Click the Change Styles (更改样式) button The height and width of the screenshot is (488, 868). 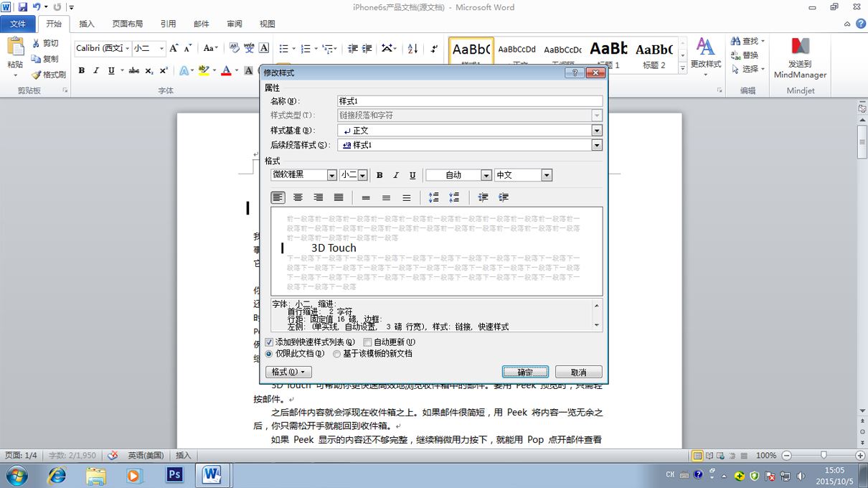coord(706,55)
